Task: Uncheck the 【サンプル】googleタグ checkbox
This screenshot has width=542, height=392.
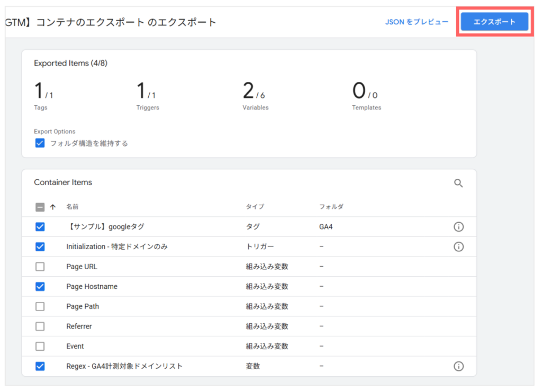Action: 40,227
